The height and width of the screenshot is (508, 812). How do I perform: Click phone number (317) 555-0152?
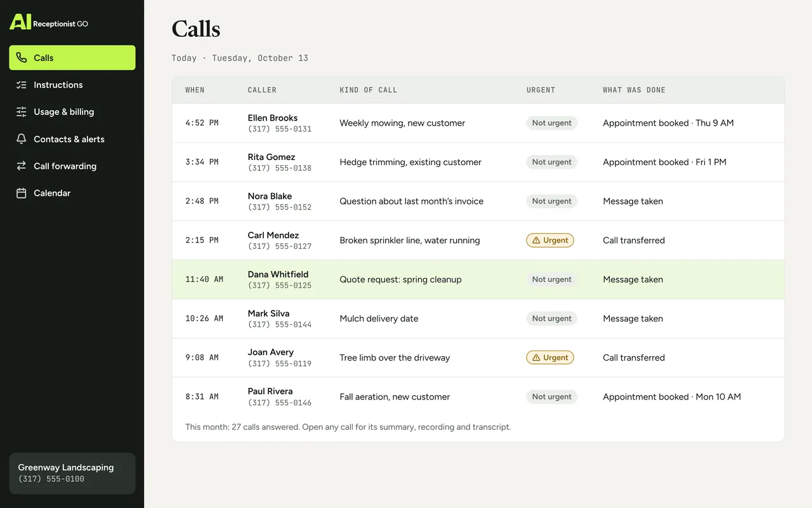(x=280, y=207)
